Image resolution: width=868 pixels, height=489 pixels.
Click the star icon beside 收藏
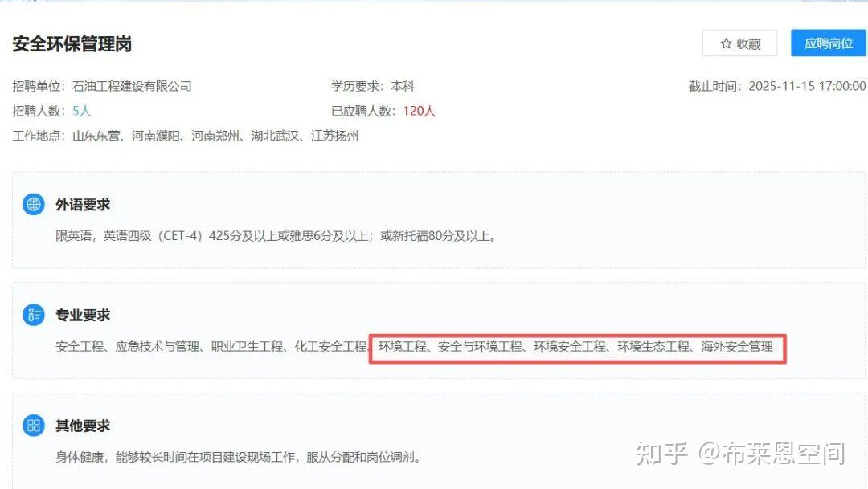[726, 43]
